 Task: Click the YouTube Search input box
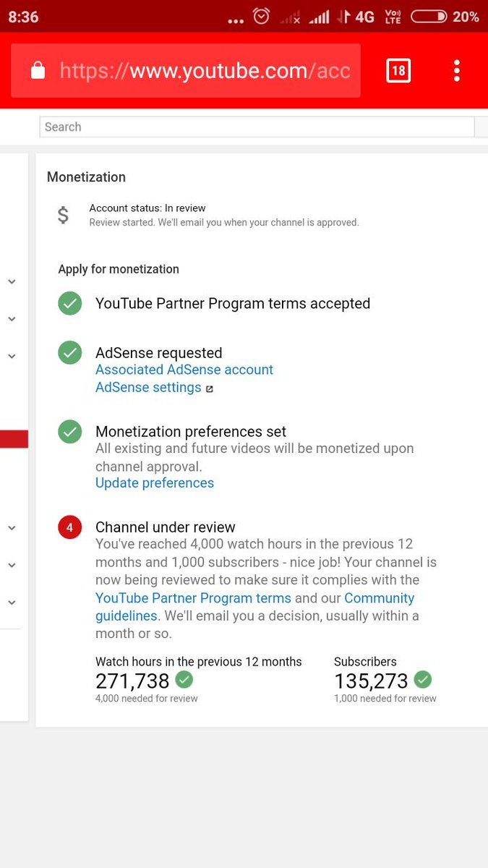[x=257, y=127]
